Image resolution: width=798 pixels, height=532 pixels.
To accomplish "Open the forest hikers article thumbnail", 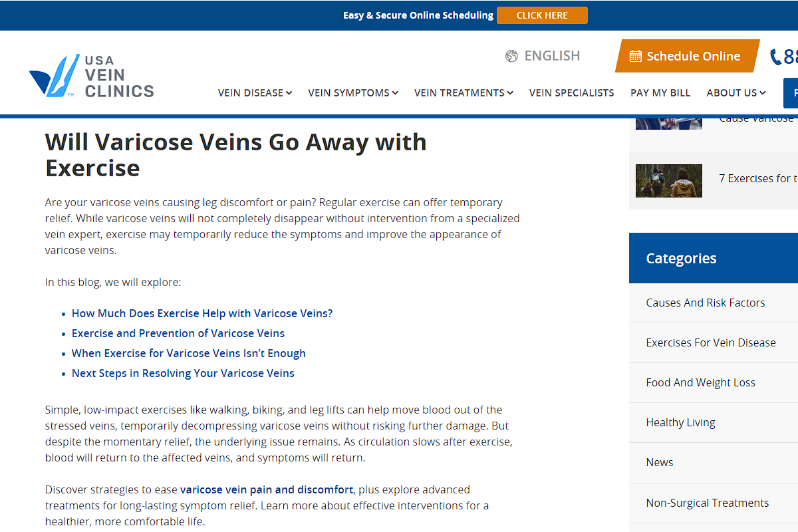I will pyautogui.click(x=668, y=181).
